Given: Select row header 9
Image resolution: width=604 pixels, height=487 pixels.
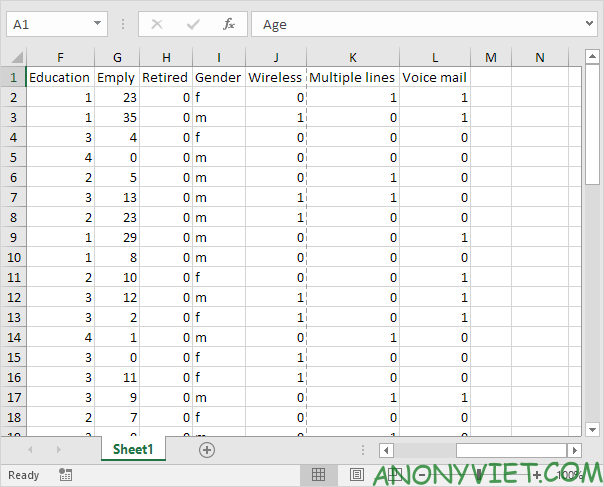Looking at the screenshot, I should [13, 238].
